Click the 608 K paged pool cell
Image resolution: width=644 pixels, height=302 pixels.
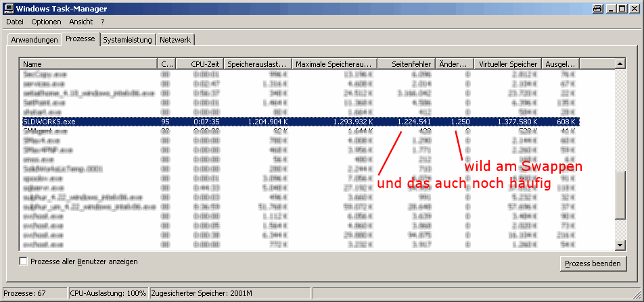pyautogui.click(x=566, y=122)
